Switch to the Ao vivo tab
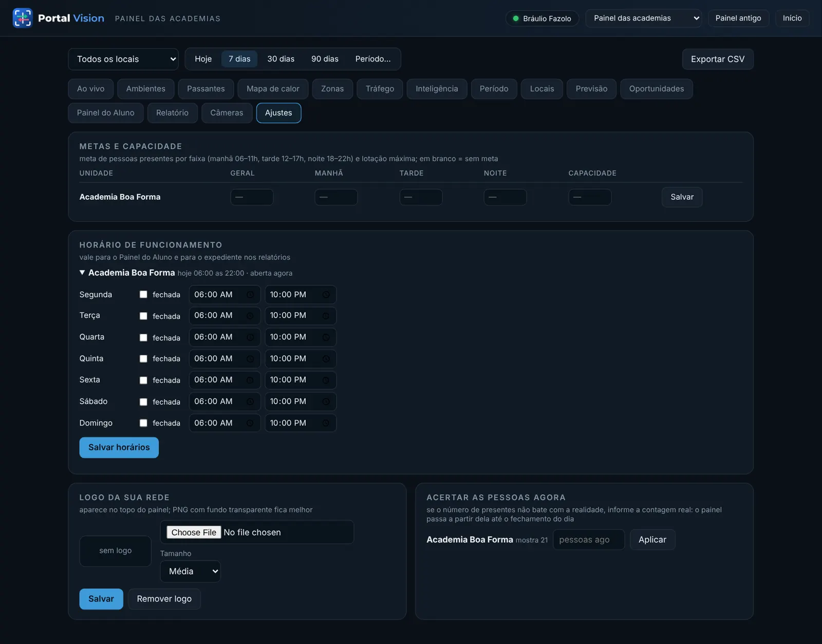Screen dimensions: 822x644 point(90,89)
